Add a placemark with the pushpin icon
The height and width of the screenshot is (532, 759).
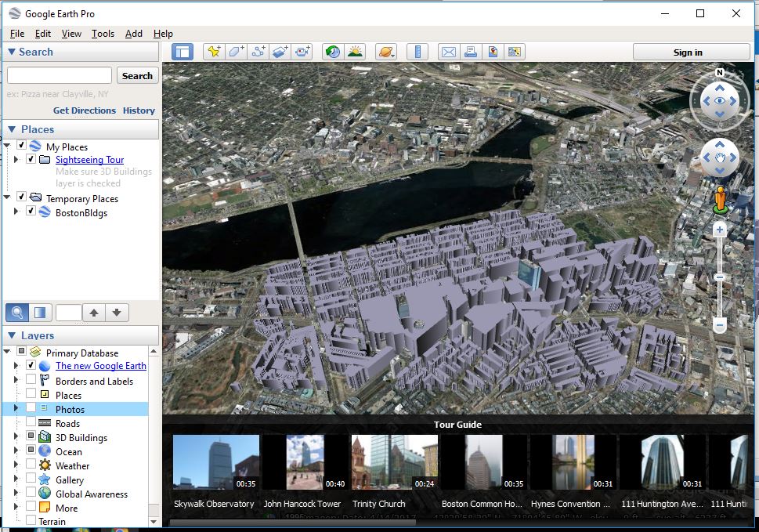[214, 52]
